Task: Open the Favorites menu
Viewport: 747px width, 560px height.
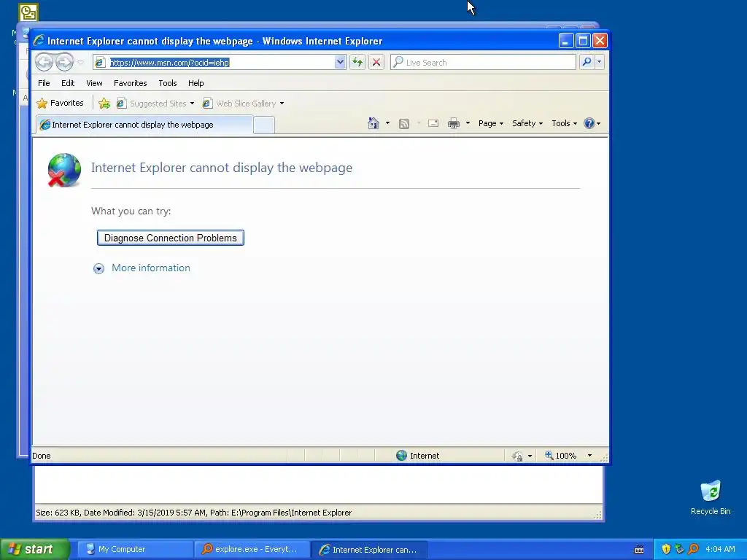Action: (130, 83)
